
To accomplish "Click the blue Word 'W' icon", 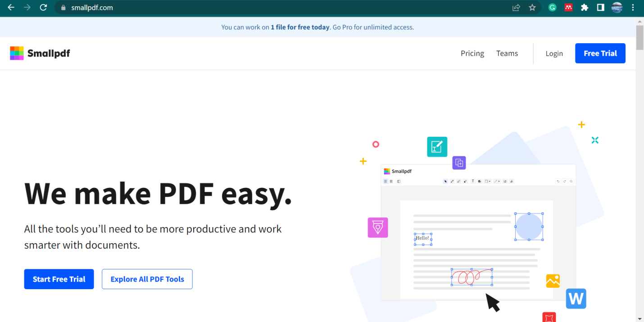I will point(576,299).
